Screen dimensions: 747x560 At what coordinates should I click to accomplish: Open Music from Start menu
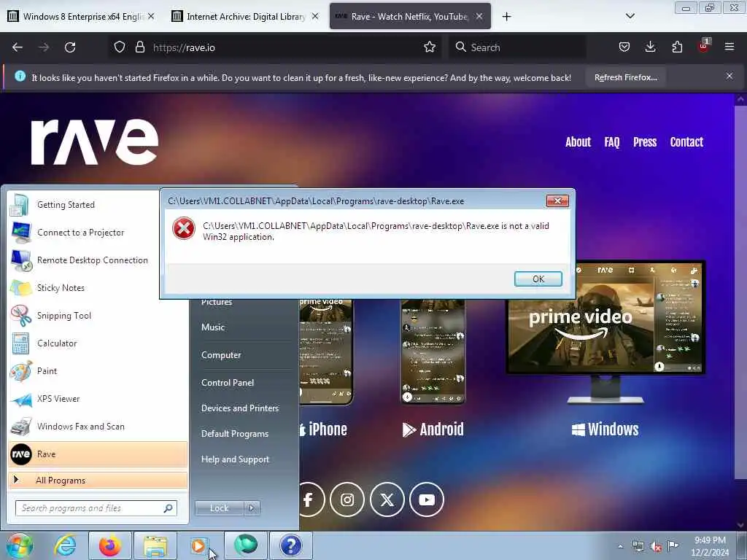coord(213,327)
